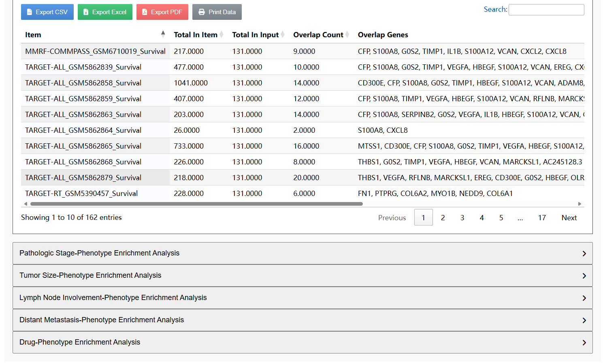The width and height of the screenshot is (605, 364).
Task: Click inside the Search text field
Action: pyautogui.click(x=546, y=9)
